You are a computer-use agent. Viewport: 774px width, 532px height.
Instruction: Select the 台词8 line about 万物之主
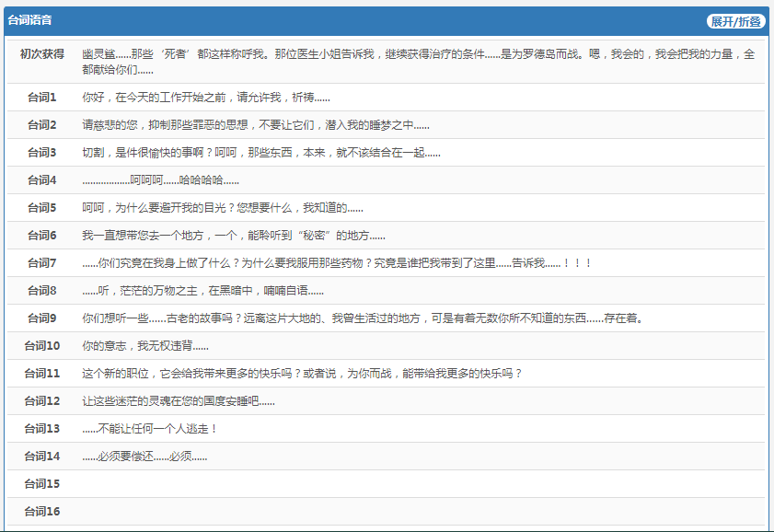click(202, 291)
